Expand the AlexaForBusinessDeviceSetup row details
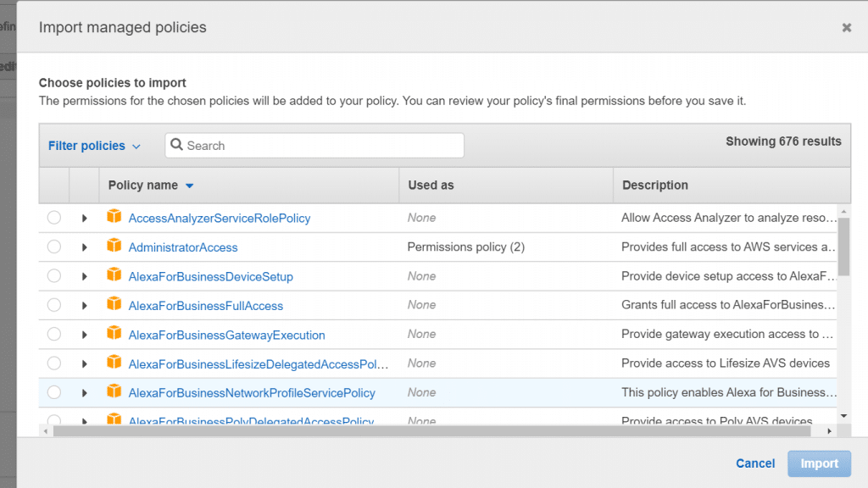The image size is (868, 488). tap(84, 277)
